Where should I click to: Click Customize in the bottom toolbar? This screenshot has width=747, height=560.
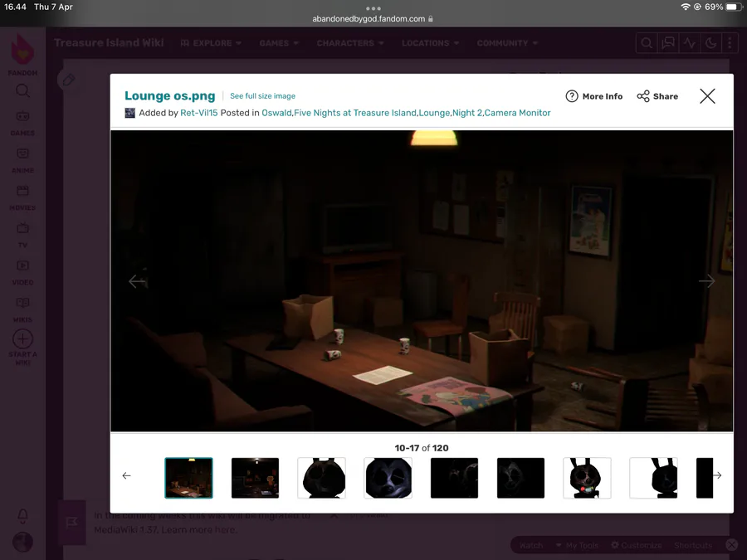pyautogui.click(x=637, y=545)
